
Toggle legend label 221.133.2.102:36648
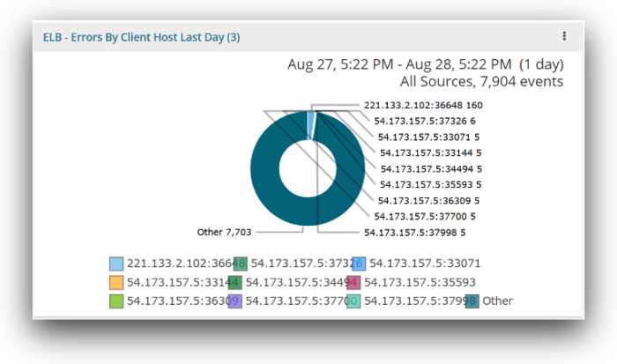173,263
